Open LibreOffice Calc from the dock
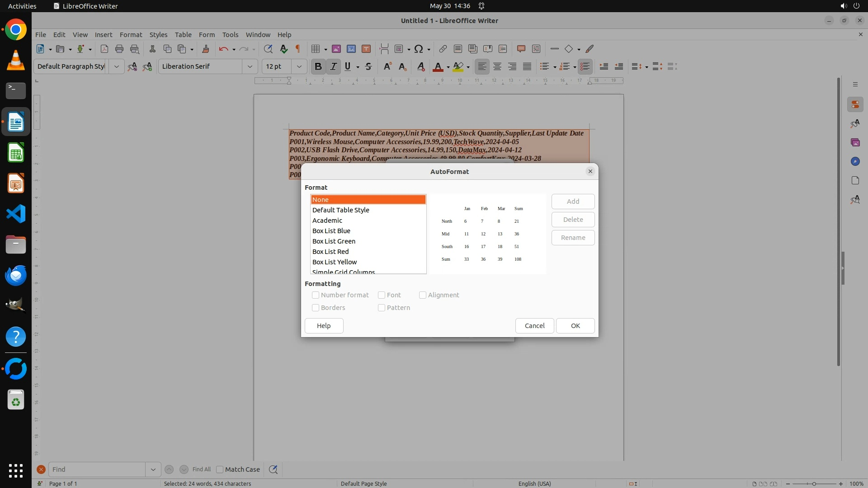868x488 pixels. (16, 153)
